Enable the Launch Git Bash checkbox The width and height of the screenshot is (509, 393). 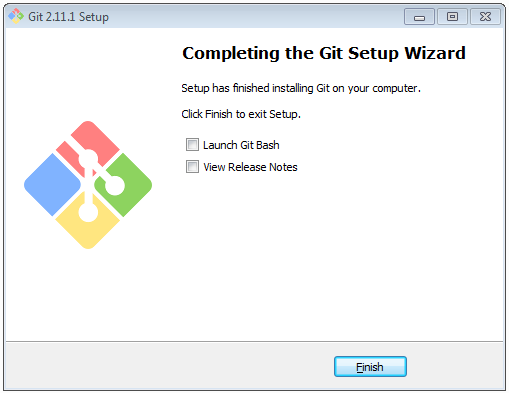[192, 145]
